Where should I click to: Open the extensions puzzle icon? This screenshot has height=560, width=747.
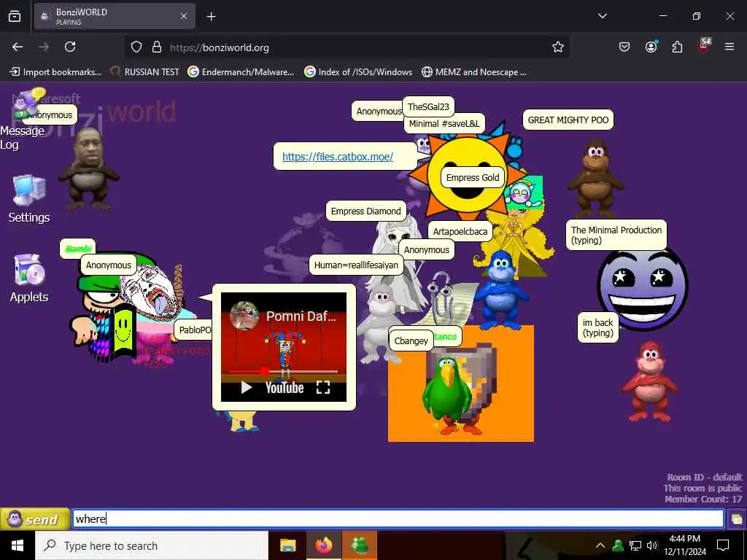pos(677,47)
